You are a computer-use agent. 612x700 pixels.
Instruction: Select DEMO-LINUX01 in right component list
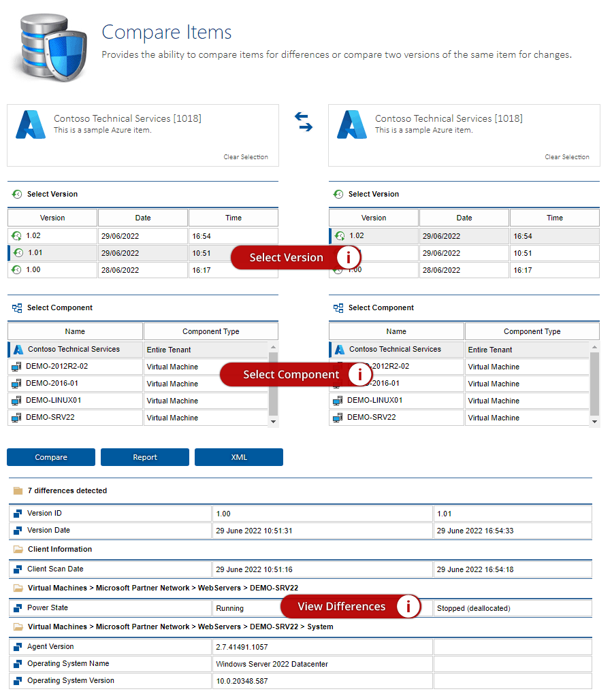[x=460, y=401]
